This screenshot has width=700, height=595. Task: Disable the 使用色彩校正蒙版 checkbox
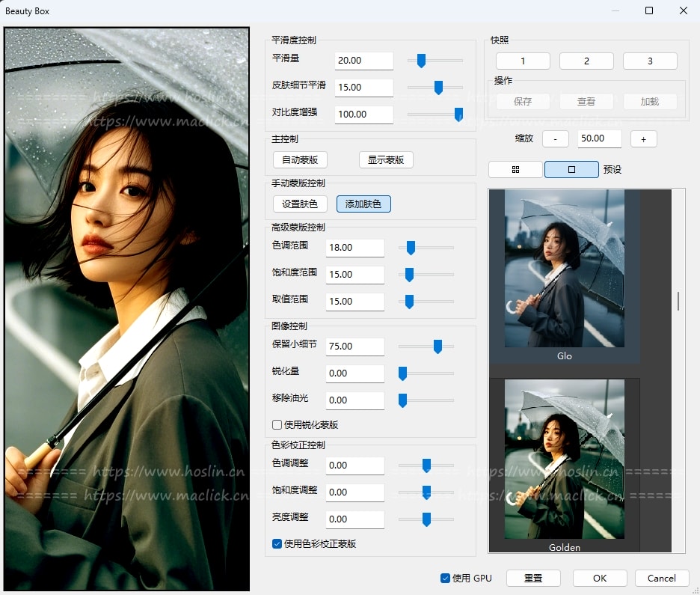tap(277, 543)
